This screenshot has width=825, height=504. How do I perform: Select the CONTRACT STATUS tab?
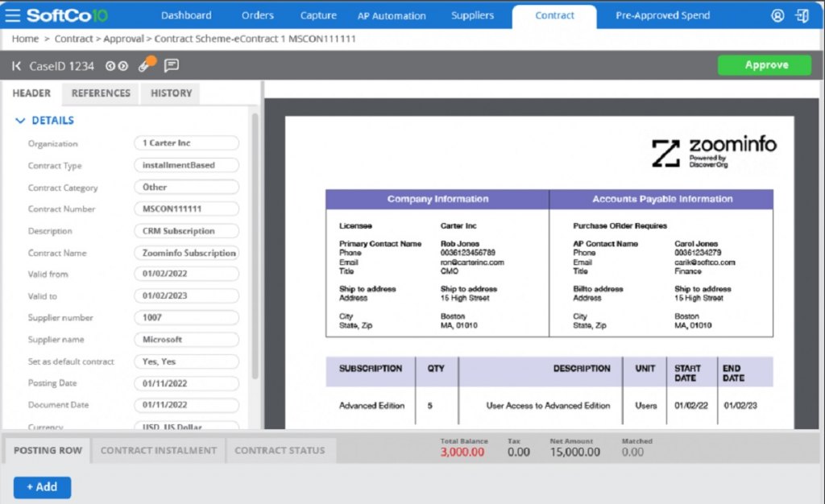coord(280,450)
